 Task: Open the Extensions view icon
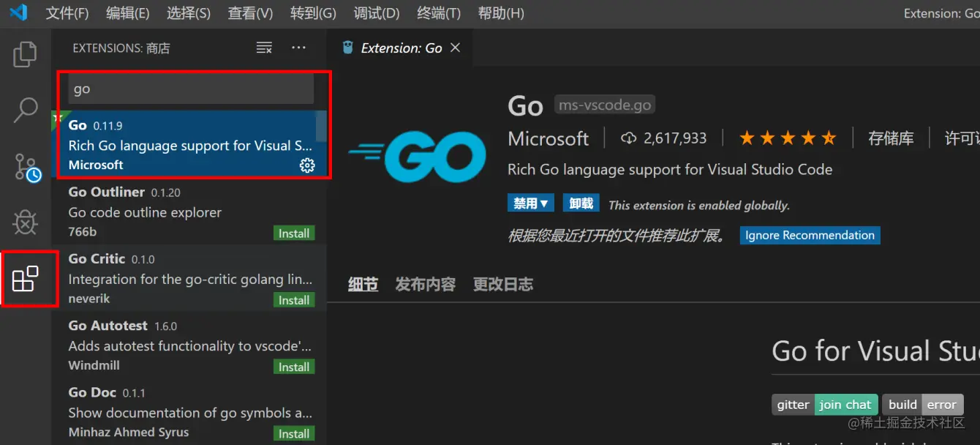coord(26,279)
